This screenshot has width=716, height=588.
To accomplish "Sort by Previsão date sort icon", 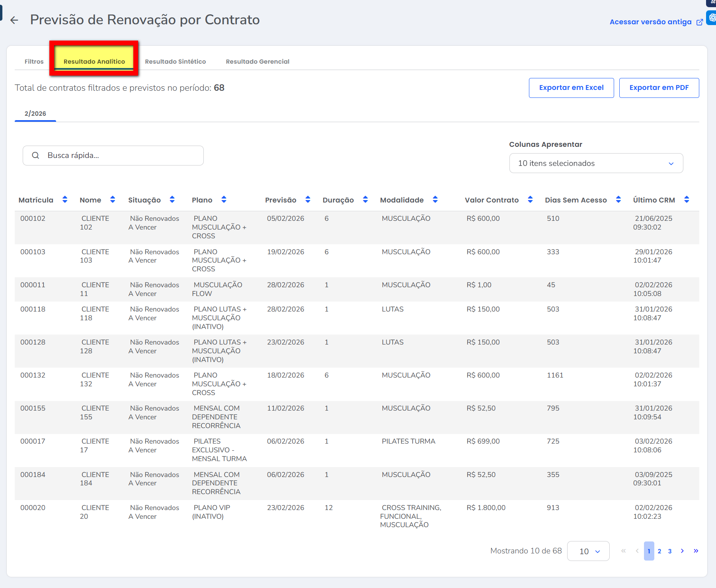I will tap(308, 200).
